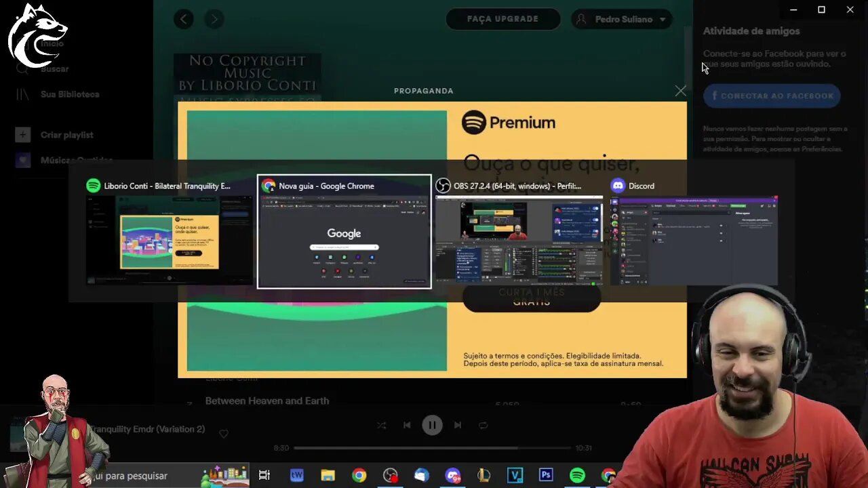Toggle repeat mode
This screenshot has width=868, height=488.
(483, 425)
